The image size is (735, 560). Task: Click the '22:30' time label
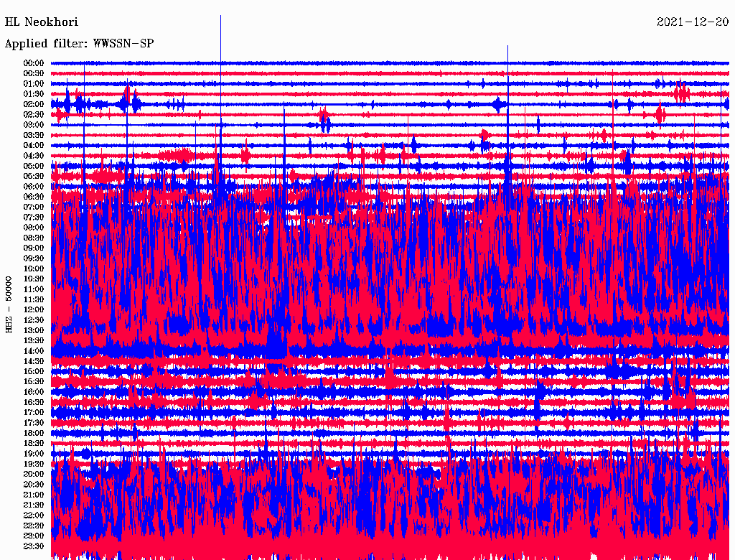[34, 526]
